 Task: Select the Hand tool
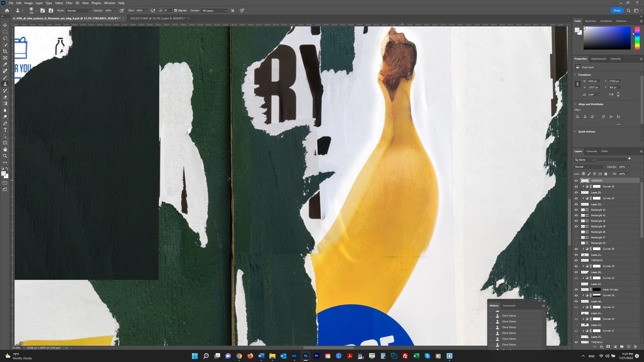pyautogui.click(x=5, y=150)
